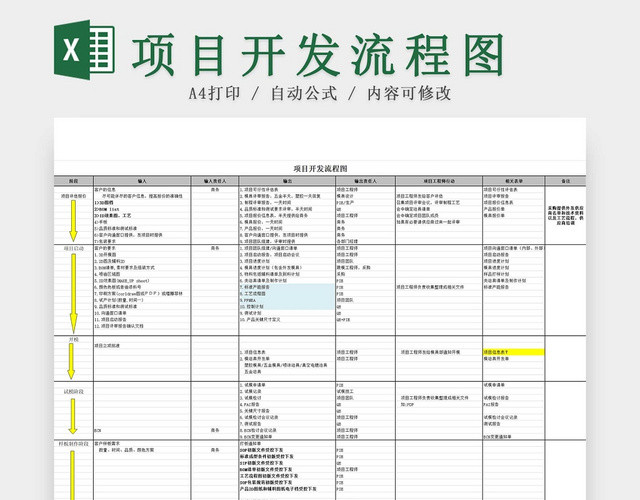This screenshot has height=500, width=640.
Task: Click the 开模 stage cell
Action: [x=73, y=339]
